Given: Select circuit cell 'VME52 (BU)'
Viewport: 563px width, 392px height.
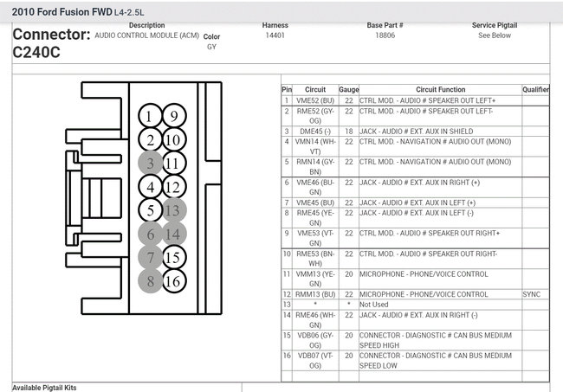Looking at the screenshot, I should click(315, 100).
